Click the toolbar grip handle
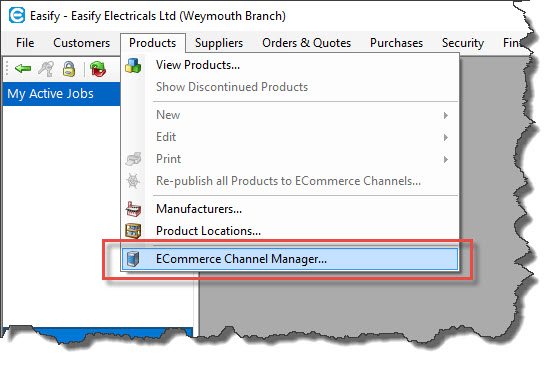The width and height of the screenshot is (558, 368). (x=7, y=68)
